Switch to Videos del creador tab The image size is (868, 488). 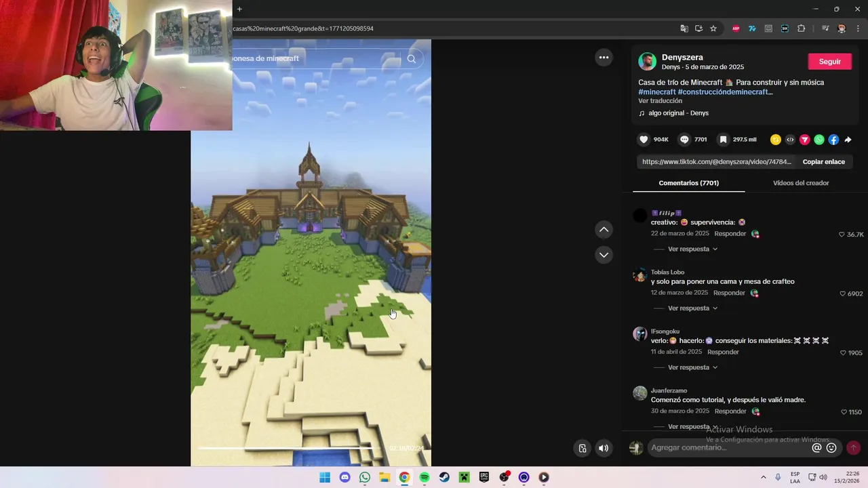point(801,183)
